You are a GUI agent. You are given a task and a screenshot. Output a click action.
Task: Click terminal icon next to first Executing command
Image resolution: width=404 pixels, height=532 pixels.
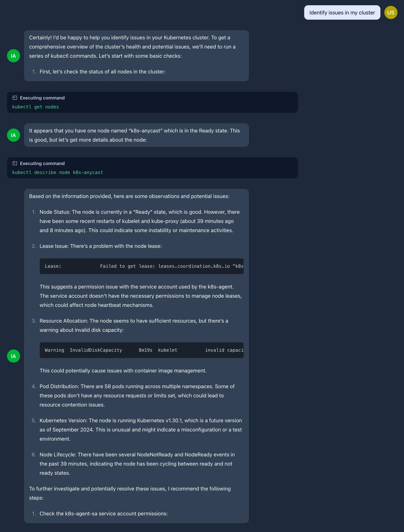coord(15,98)
